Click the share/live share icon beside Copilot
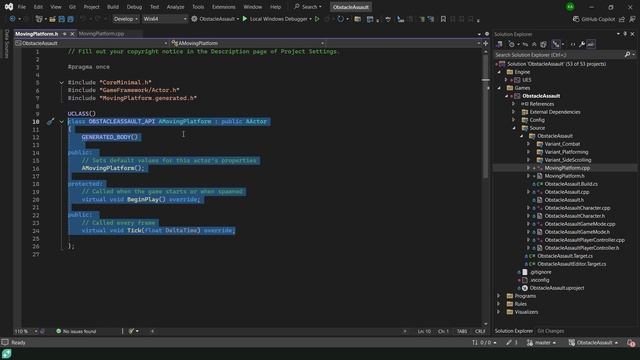The image size is (640, 360). tap(622, 19)
